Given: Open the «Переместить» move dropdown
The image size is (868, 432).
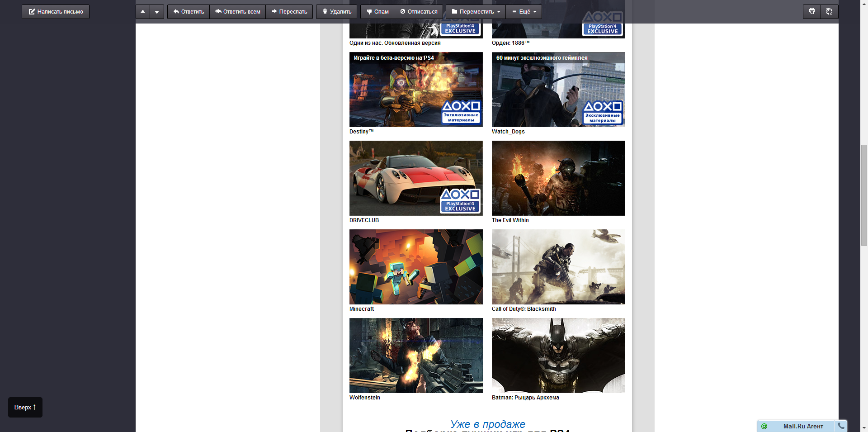Looking at the screenshot, I should pyautogui.click(x=476, y=12).
